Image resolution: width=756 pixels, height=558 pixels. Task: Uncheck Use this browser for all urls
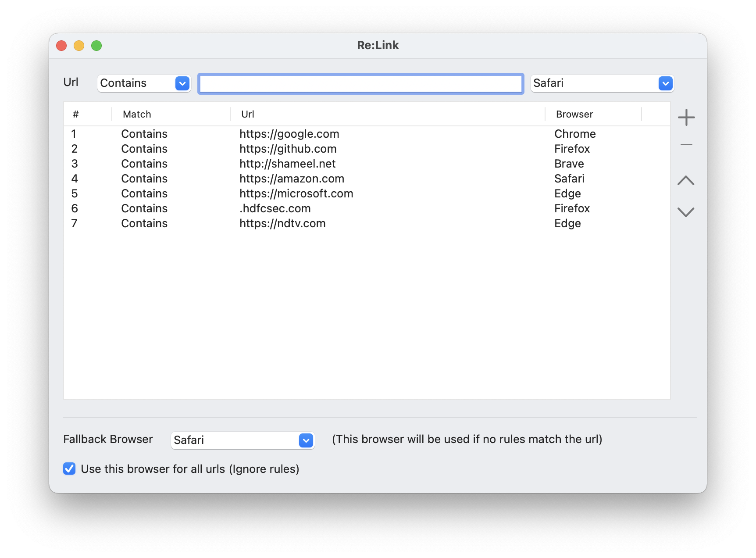coord(69,469)
